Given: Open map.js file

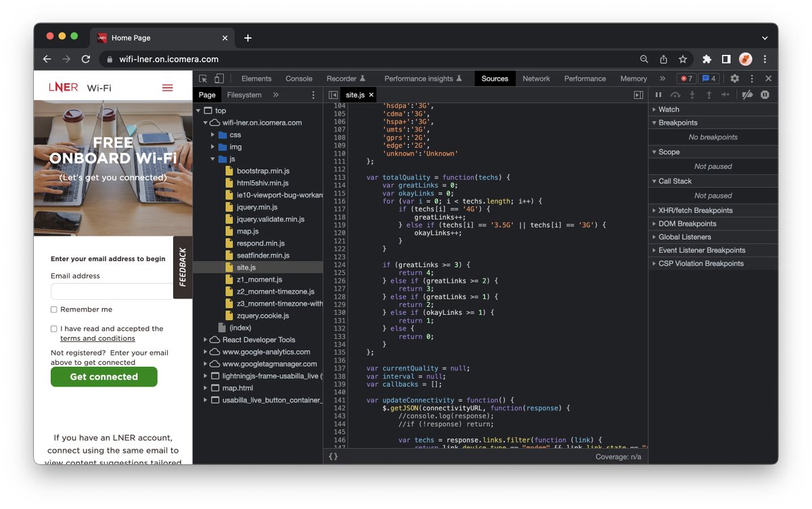Looking at the screenshot, I should pos(248,231).
